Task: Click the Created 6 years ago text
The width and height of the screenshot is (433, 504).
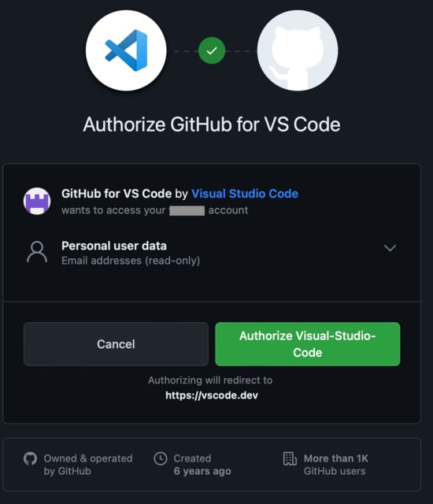Action: pos(202,465)
